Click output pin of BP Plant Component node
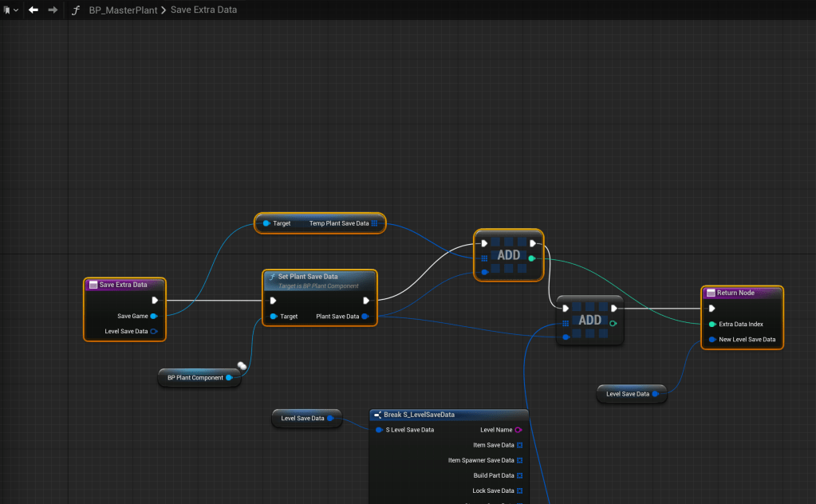The width and height of the screenshot is (816, 504). (229, 377)
